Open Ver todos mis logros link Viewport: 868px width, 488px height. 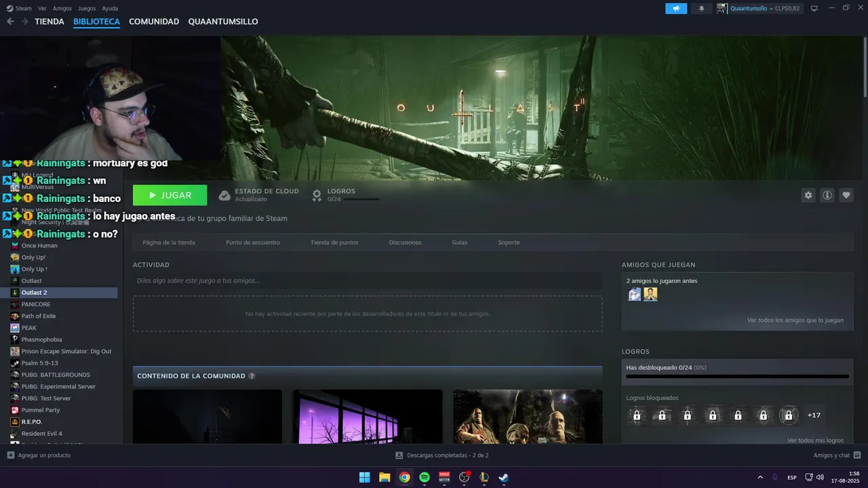(x=816, y=441)
